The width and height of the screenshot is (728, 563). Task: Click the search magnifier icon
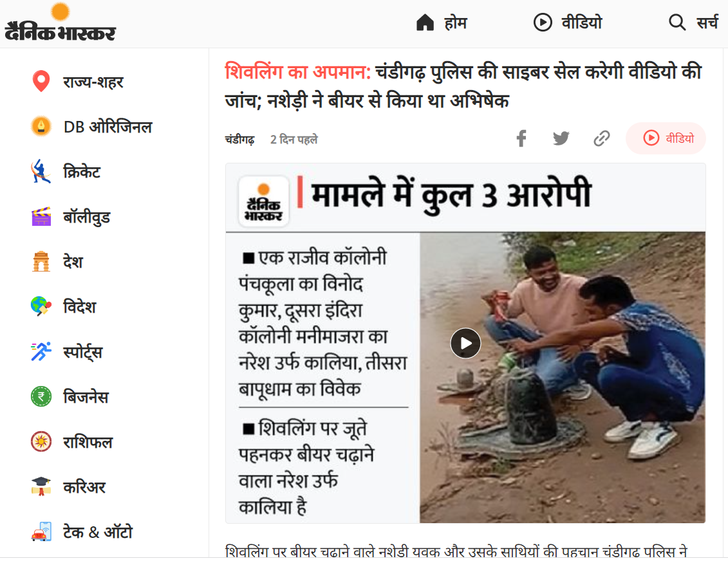677,23
